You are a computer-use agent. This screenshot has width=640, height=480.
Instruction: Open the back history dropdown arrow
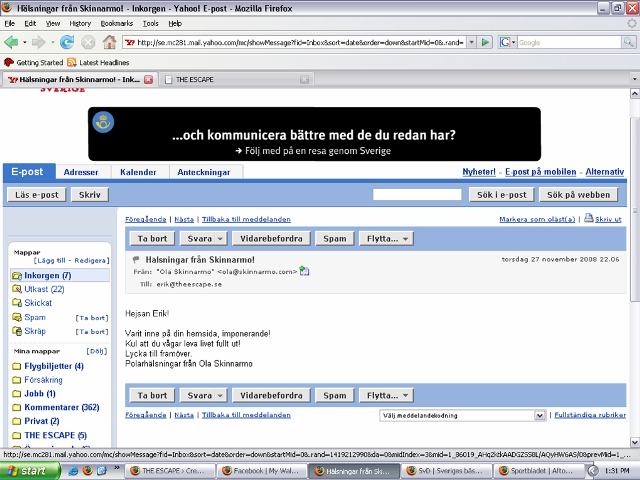pyautogui.click(x=24, y=42)
